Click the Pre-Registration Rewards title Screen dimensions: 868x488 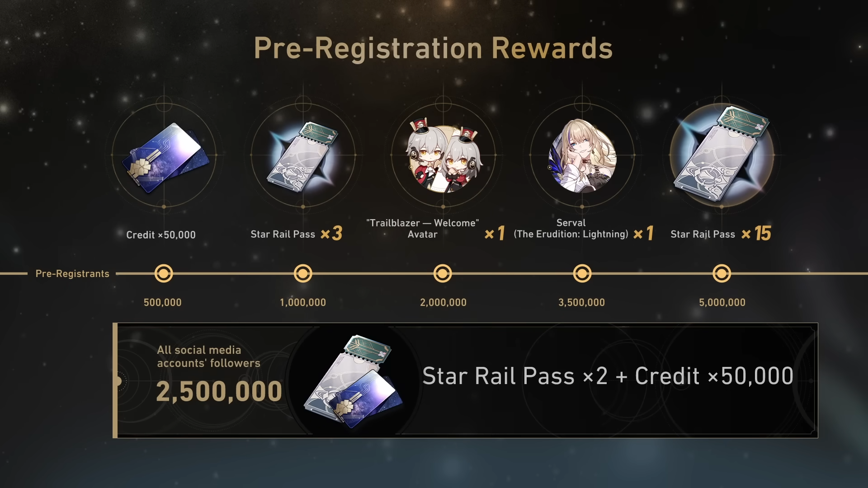click(x=433, y=48)
